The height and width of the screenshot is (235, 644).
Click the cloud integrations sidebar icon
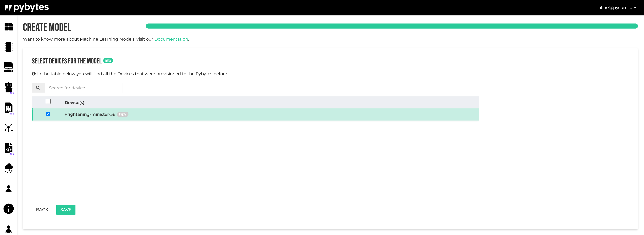coord(9,168)
